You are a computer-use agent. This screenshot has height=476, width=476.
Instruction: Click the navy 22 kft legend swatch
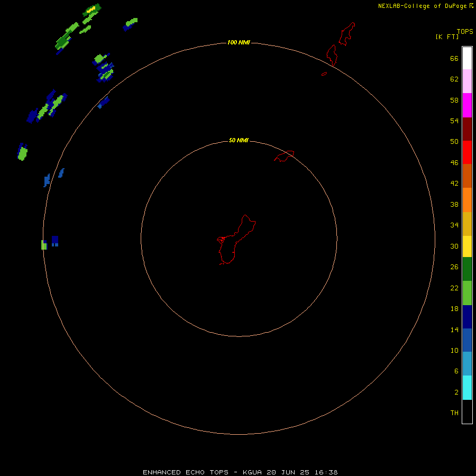467,317
